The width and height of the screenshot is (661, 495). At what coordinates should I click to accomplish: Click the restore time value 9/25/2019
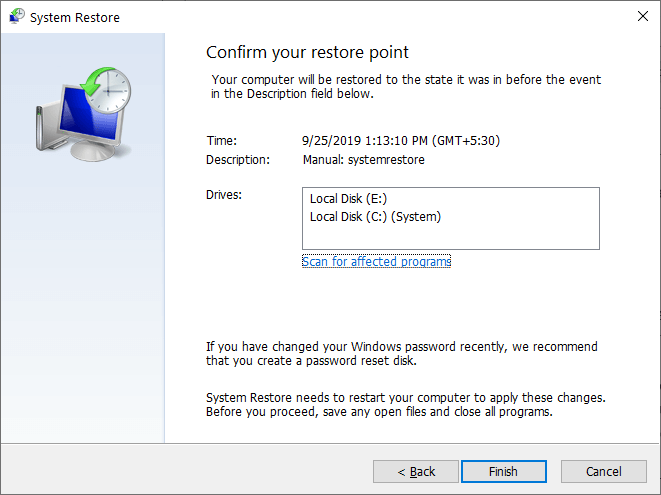click(400, 141)
